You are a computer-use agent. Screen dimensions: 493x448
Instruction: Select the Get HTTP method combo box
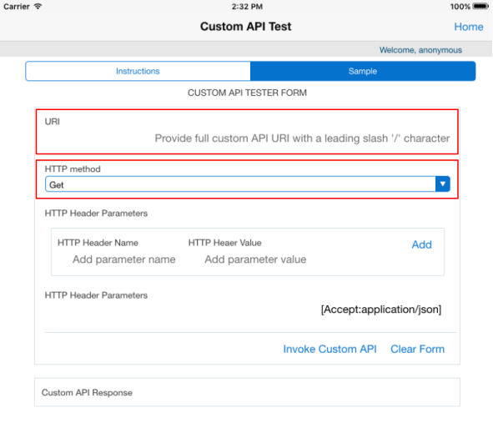pyautogui.click(x=248, y=184)
